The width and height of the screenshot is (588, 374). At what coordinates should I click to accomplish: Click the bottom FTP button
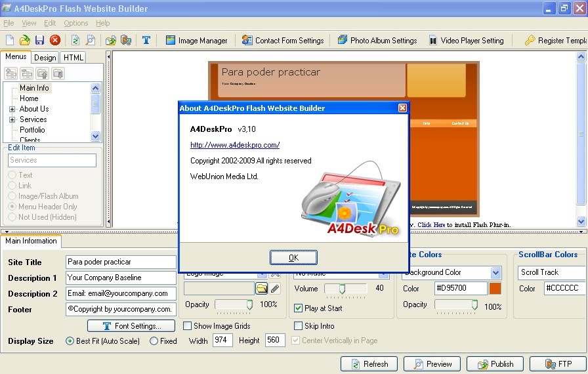(x=558, y=364)
